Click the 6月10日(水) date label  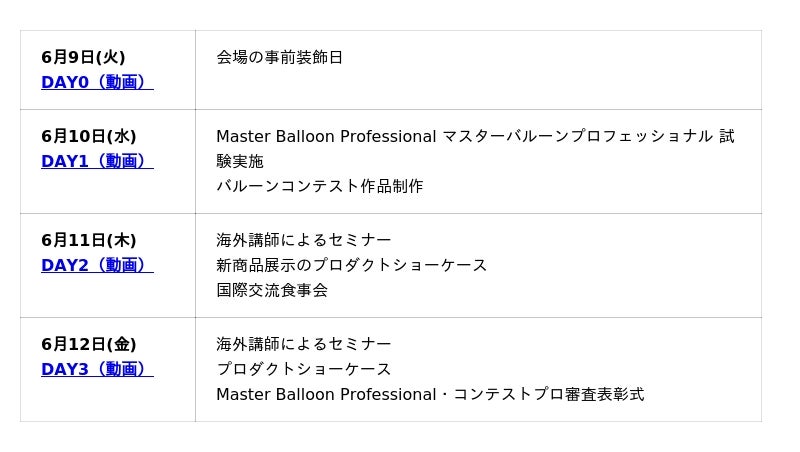tap(89, 136)
